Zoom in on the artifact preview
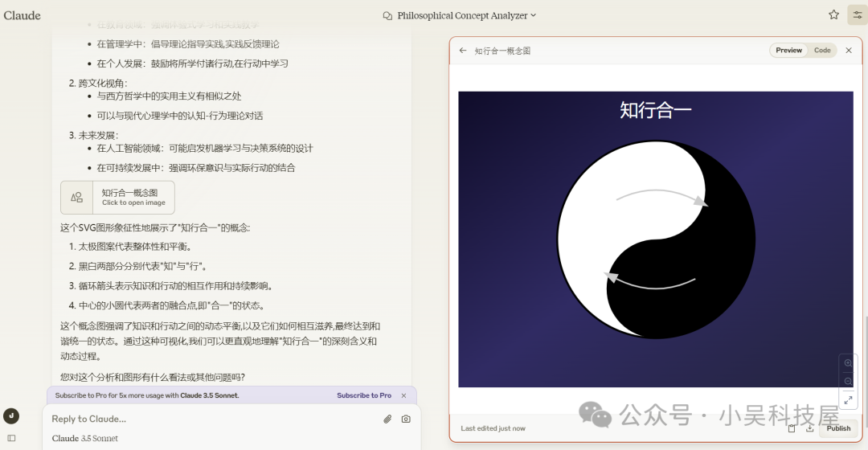Screen dimensions: 868x450 [x=848, y=364]
